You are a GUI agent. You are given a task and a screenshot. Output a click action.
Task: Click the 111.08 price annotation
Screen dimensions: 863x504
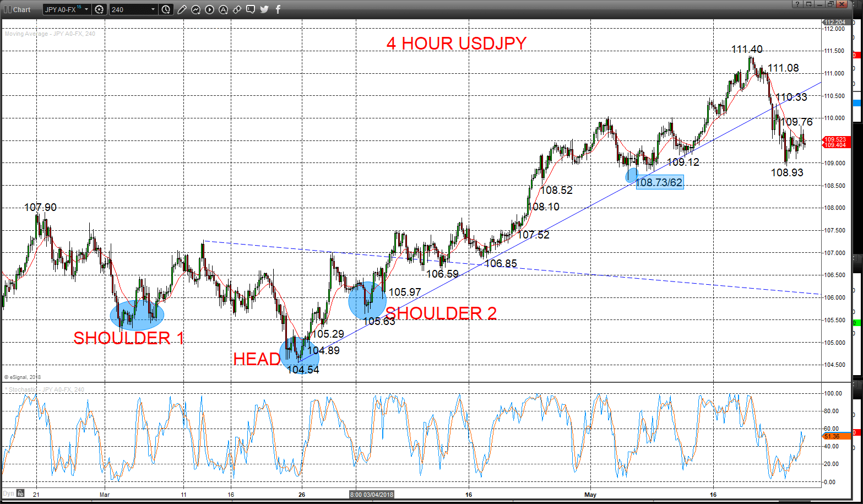pos(783,68)
